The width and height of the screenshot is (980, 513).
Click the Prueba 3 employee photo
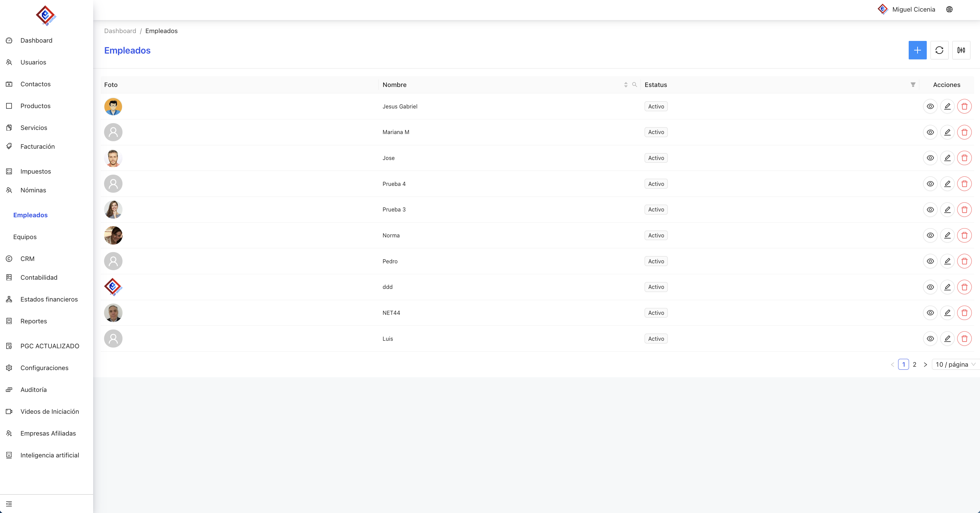pos(113,209)
